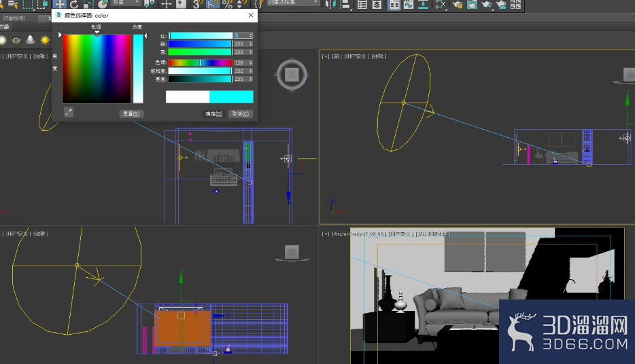Screen dimensions: 635x364
Task: Click the teapot primitive icon in ribbon
Action: point(16,40)
